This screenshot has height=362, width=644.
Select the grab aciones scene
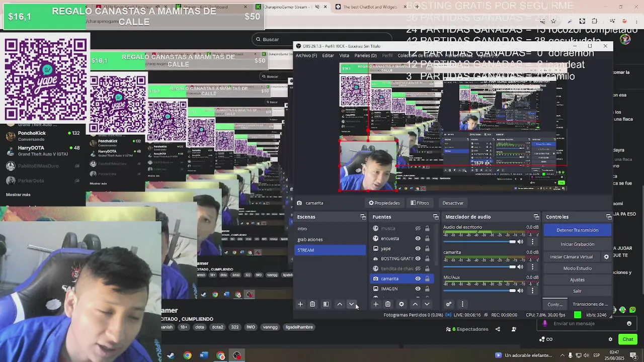[x=330, y=239]
